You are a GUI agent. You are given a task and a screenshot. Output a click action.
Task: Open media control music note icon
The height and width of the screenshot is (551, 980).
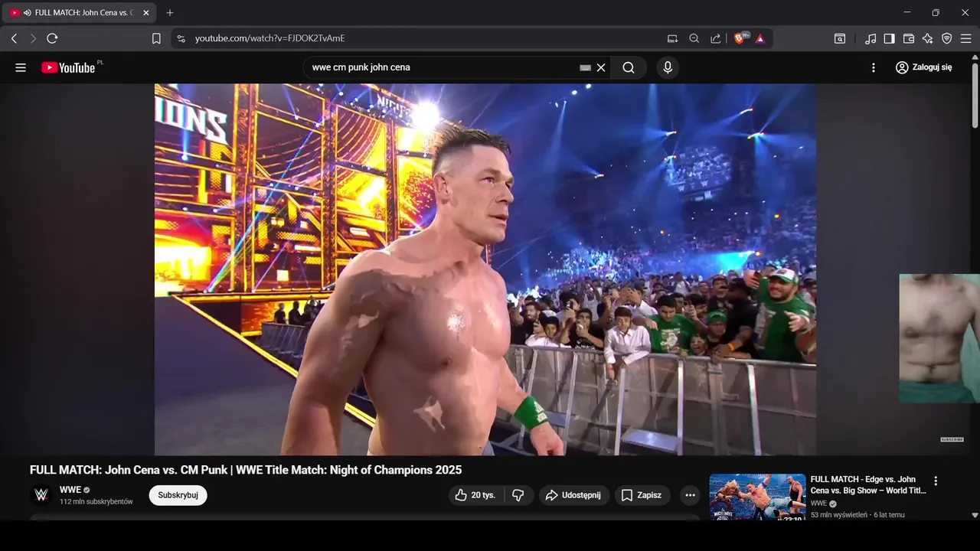[871, 38]
